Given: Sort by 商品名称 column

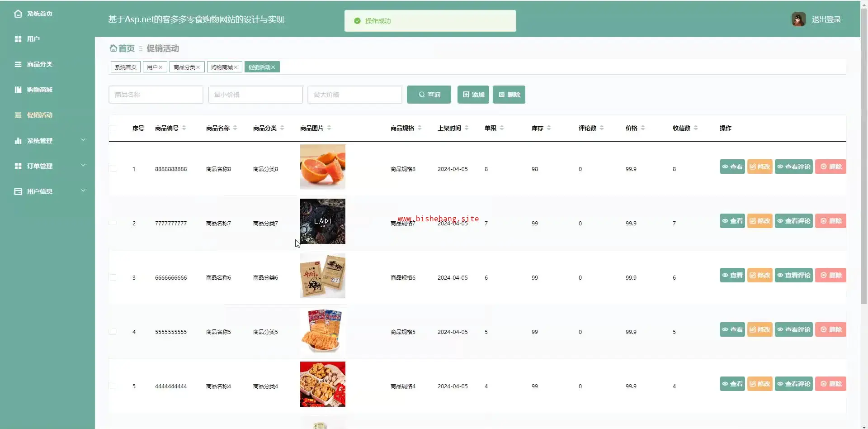Looking at the screenshot, I should 235,128.
